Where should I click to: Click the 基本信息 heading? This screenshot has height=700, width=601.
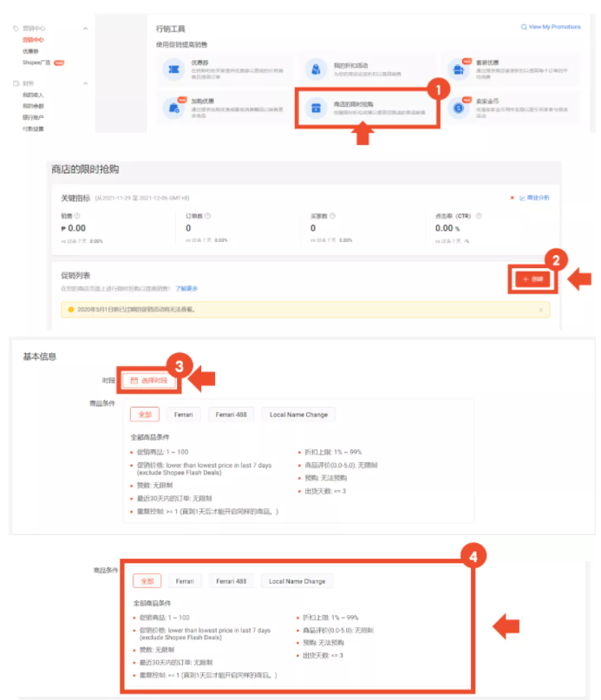(x=40, y=357)
